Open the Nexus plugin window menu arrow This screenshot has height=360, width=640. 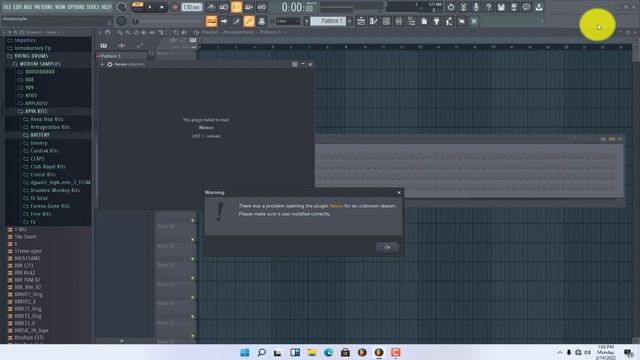[102, 64]
